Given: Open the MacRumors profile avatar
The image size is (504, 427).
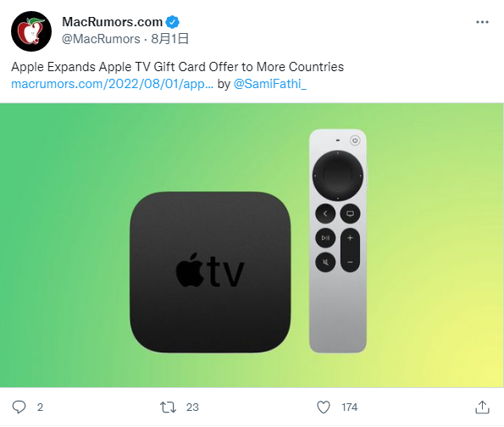Looking at the screenshot, I should tap(31, 31).
